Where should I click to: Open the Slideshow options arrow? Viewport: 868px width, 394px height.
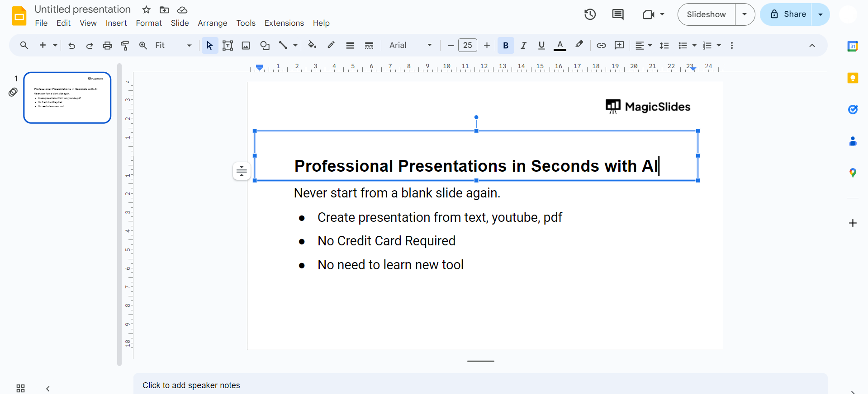point(745,14)
